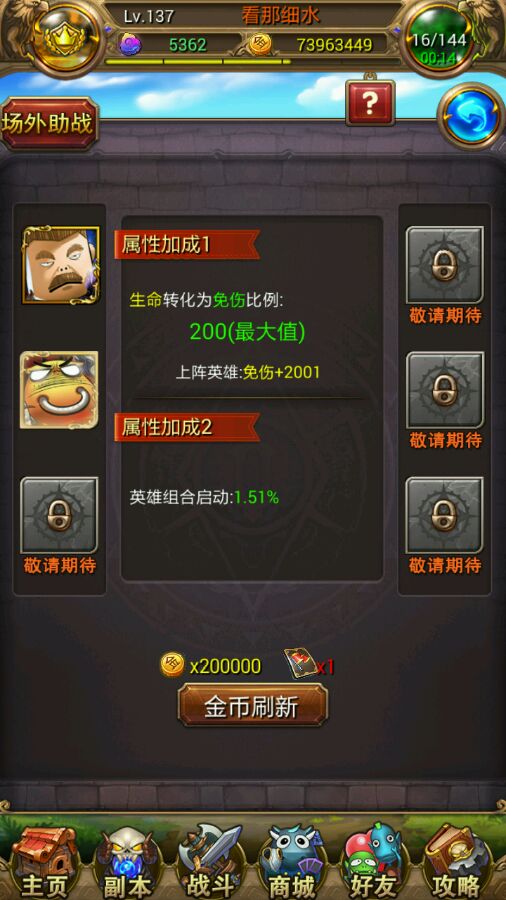Image resolution: width=506 pixels, height=900 pixels.
Task: Click the 场外助战 banner button
Action: (x=49, y=124)
